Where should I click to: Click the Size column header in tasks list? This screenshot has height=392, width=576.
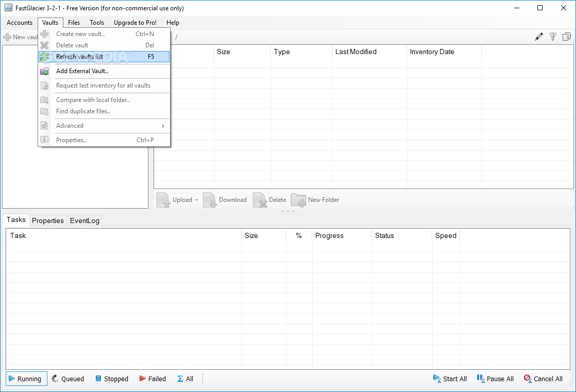(264, 235)
